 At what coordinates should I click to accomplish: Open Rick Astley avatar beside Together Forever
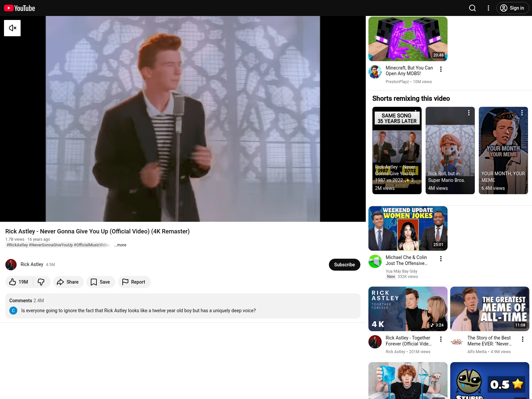click(375, 342)
